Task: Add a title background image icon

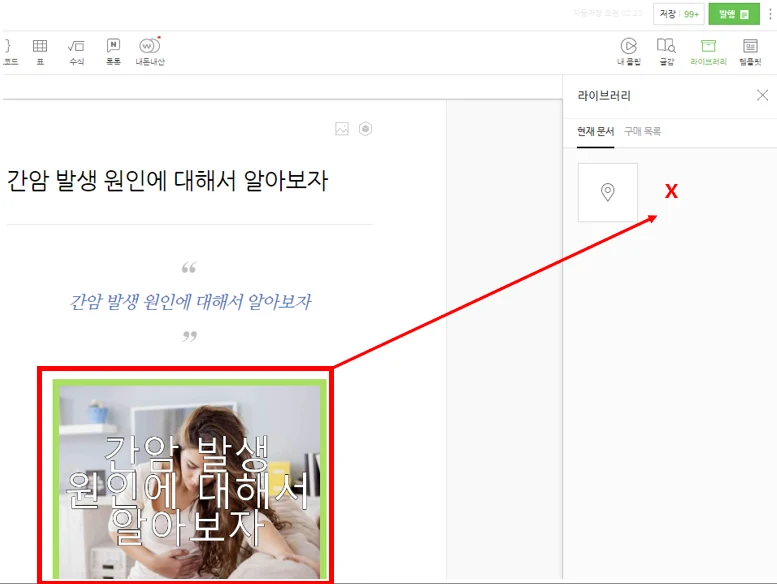Action: (x=342, y=129)
